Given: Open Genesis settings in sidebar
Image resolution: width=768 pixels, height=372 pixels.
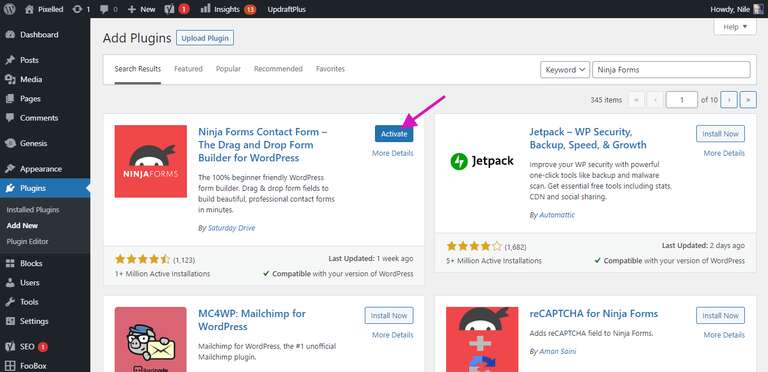Looking at the screenshot, I should point(45,143).
